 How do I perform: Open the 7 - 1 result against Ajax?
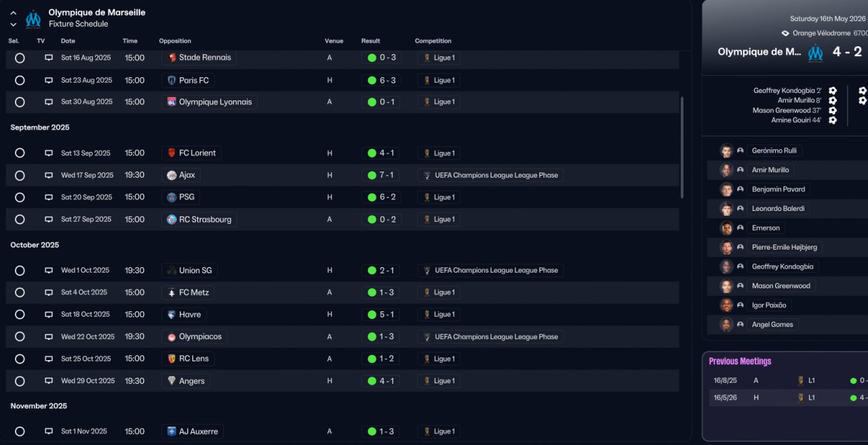tap(382, 175)
